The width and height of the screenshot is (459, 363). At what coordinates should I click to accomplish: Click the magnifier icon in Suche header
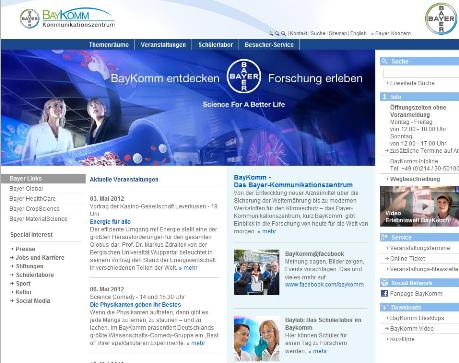point(384,61)
